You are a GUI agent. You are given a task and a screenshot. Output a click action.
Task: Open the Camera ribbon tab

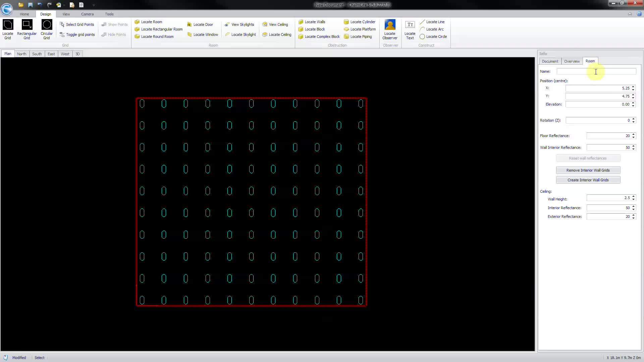coord(87,14)
